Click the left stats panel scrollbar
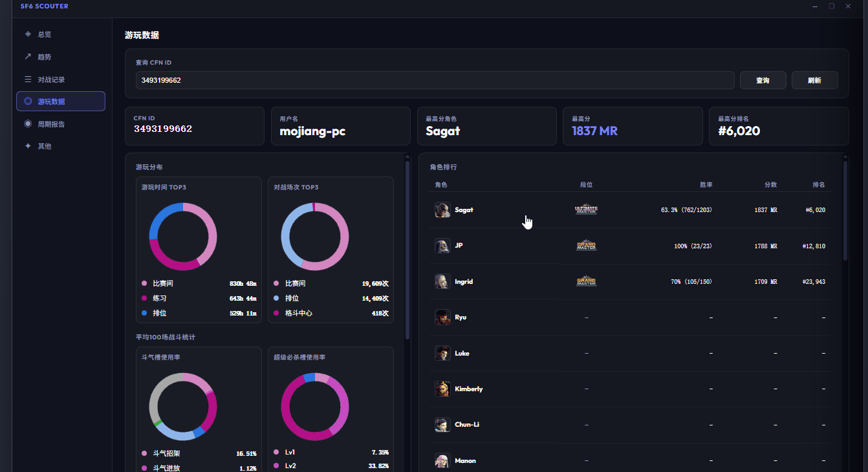 tap(407, 249)
